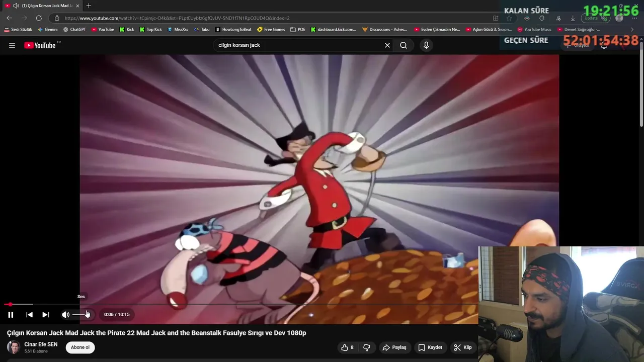Save video using Kaydet button
Image resolution: width=644 pixels, height=362 pixels.
(430, 347)
